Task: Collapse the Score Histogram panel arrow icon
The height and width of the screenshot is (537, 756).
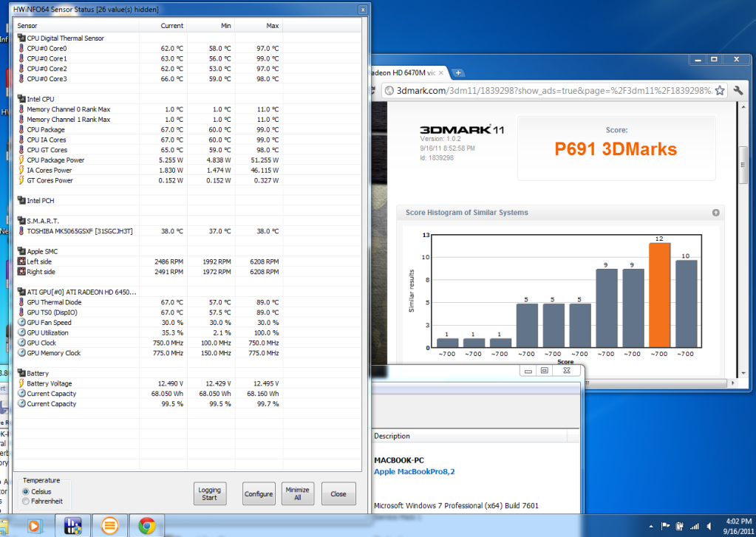Action: tap(715, 213)
